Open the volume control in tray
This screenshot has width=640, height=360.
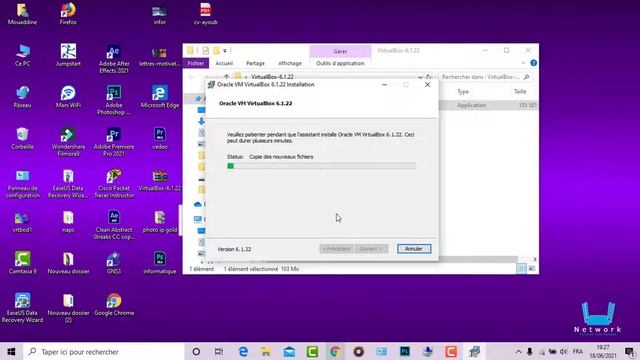tap(564, 351)
